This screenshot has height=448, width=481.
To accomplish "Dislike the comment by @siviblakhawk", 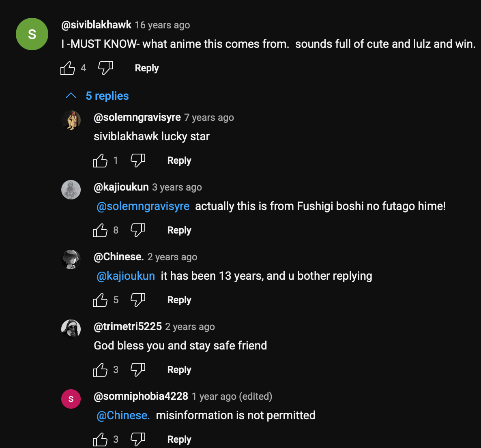I will pyautogui.click(x=105, y=68).
